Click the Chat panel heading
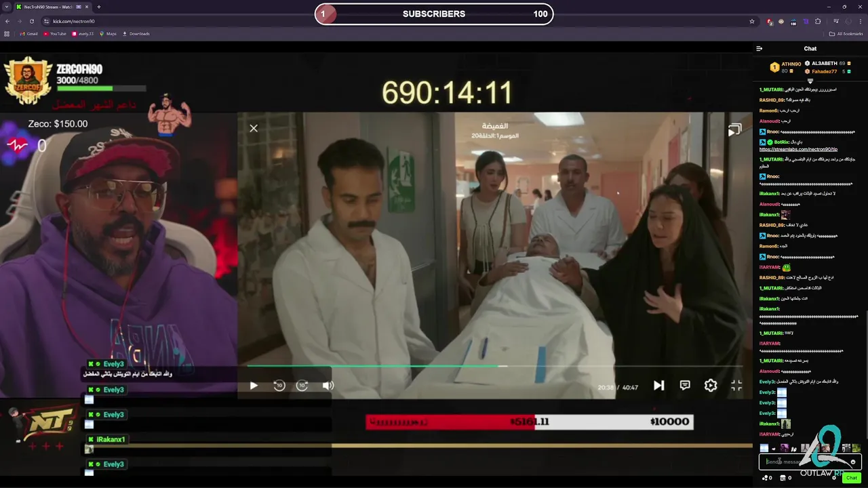The width and height of the screenshot is (868, 488). pyautogui.click(x=810, y=49)
